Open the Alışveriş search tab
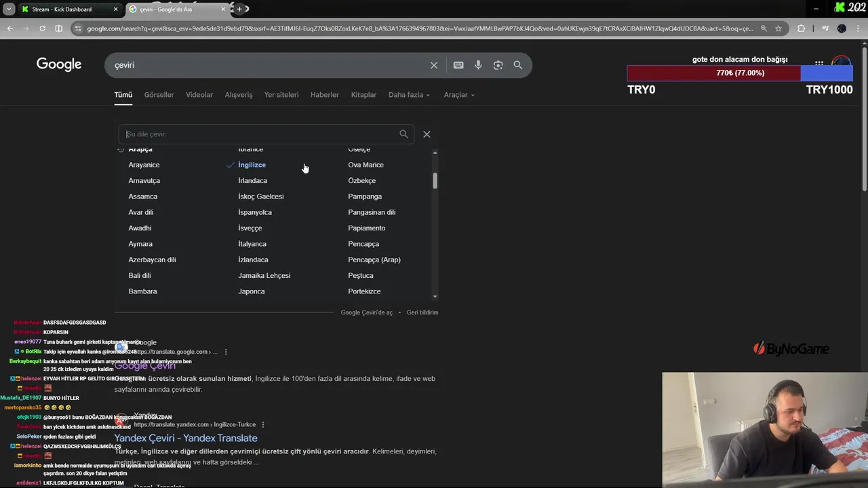This screenshot has width=868, height=488. [x=239, y=95]
